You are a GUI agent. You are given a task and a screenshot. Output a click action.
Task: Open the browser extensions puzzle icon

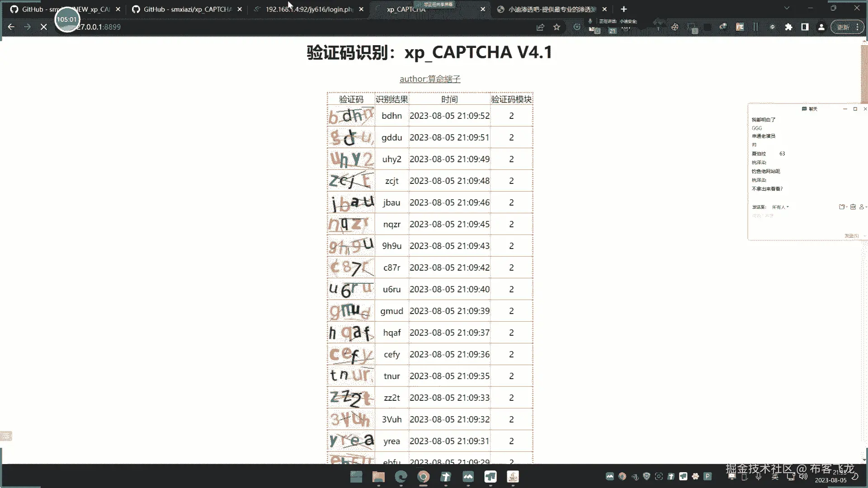[788, 27]
